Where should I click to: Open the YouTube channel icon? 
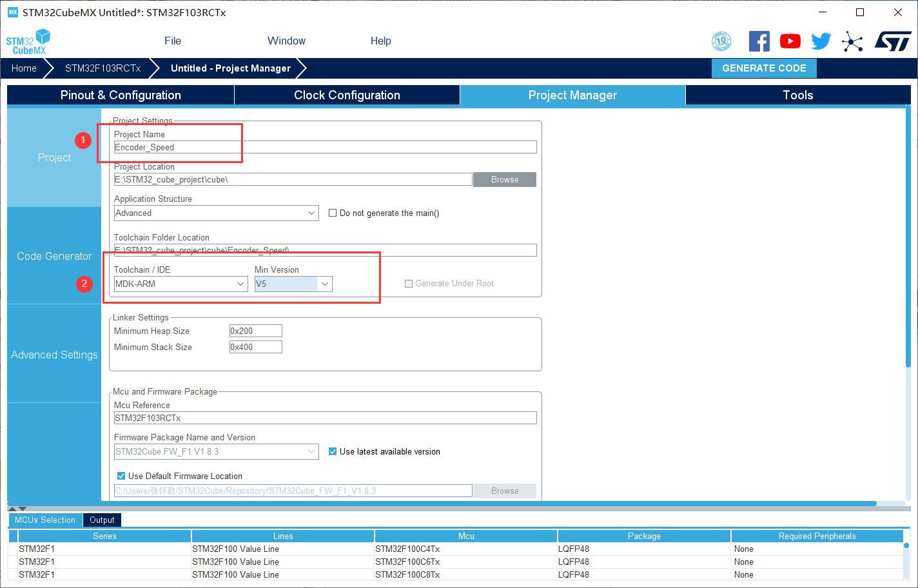point(790,41)
